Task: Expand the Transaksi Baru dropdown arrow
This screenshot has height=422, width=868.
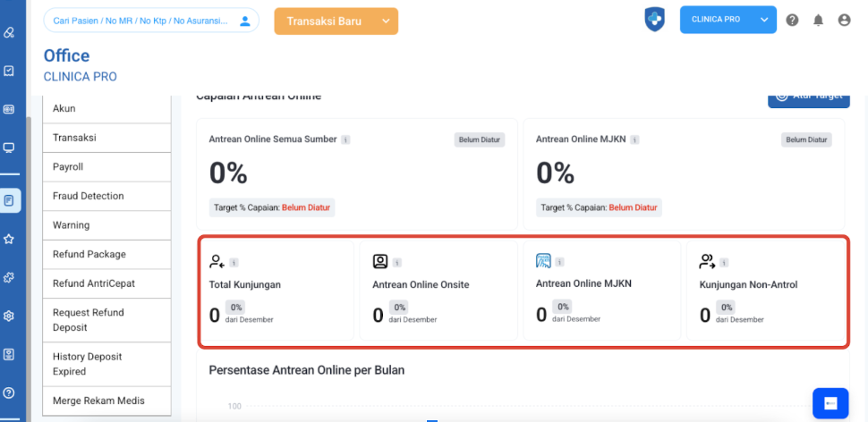Action: [386, 21]
